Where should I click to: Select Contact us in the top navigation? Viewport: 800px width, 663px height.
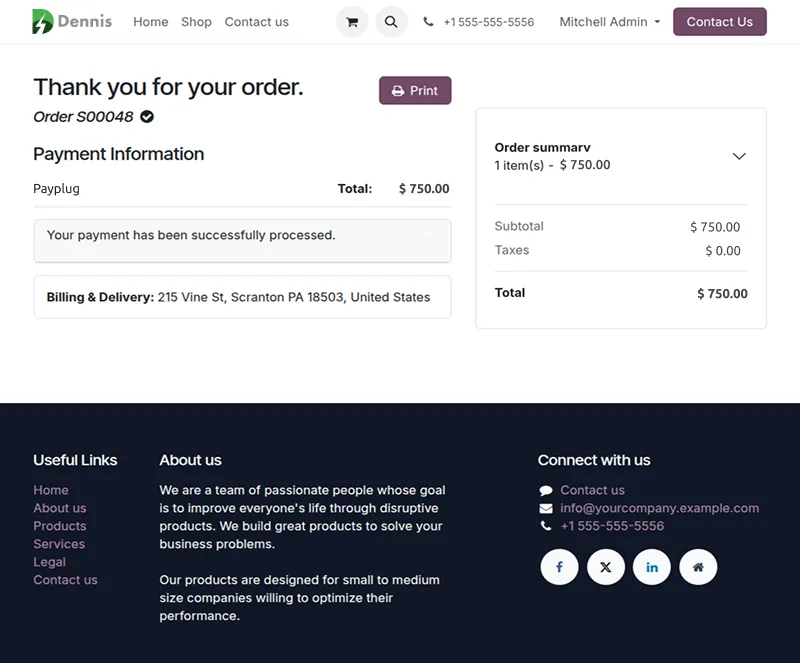pyautogui.click(x=256, y=21)
